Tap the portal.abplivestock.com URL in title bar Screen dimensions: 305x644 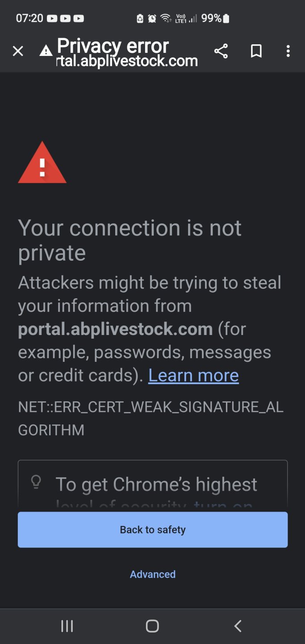coord(127,61)
